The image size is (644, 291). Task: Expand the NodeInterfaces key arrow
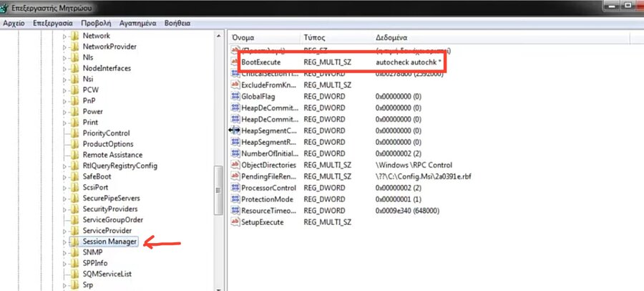pyautogui.click(x=64, y=69)
